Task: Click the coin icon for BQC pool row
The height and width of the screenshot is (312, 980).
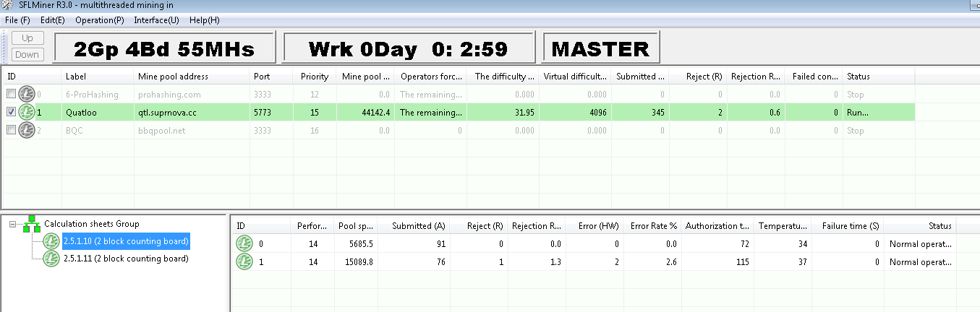Action: coord(27,131)
